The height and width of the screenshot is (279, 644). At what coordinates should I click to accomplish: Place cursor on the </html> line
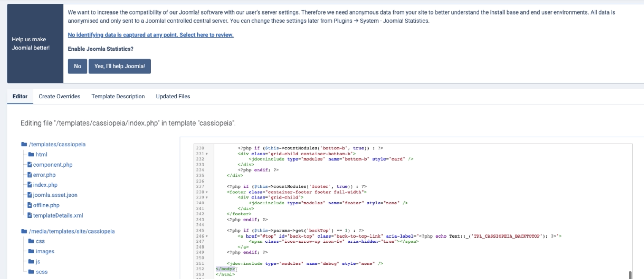click(x=226, y=275)
